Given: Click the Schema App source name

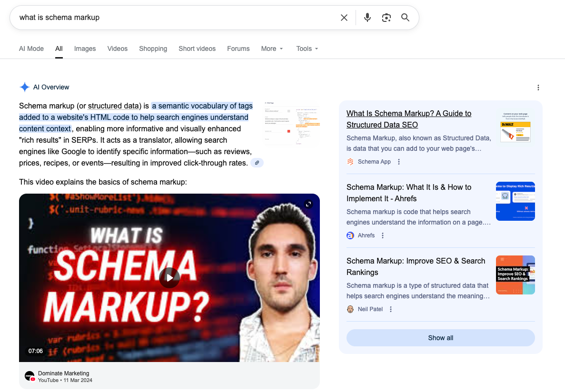Looking at the screenshot, I should (x=374, y=162).
